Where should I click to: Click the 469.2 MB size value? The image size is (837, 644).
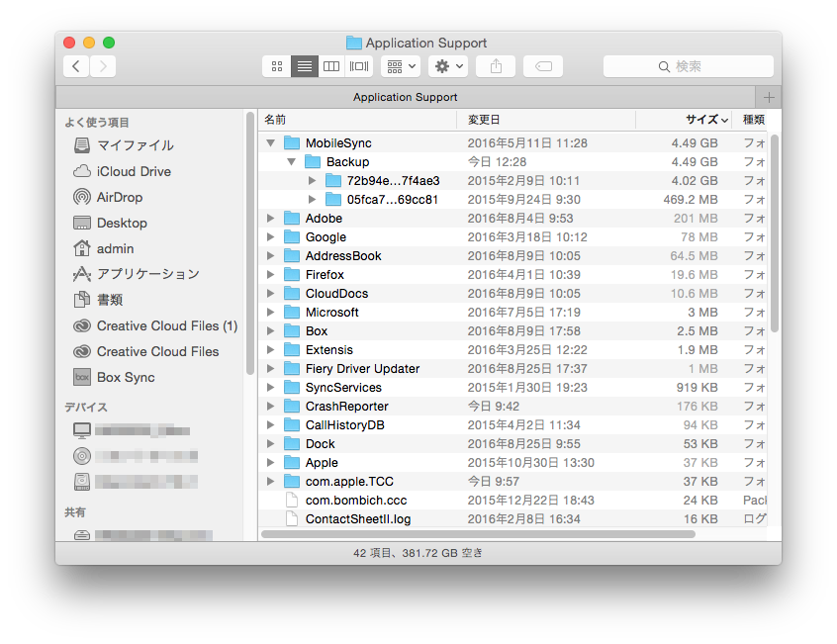(691, 200)
